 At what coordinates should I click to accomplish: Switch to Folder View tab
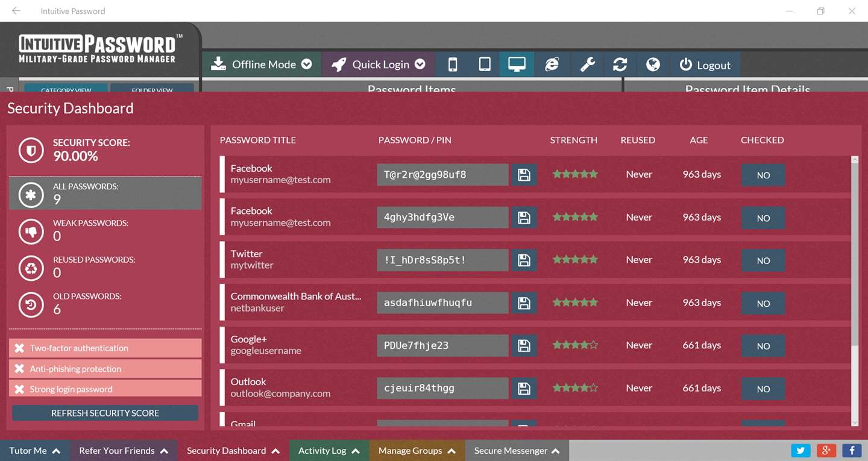(152, 88)
